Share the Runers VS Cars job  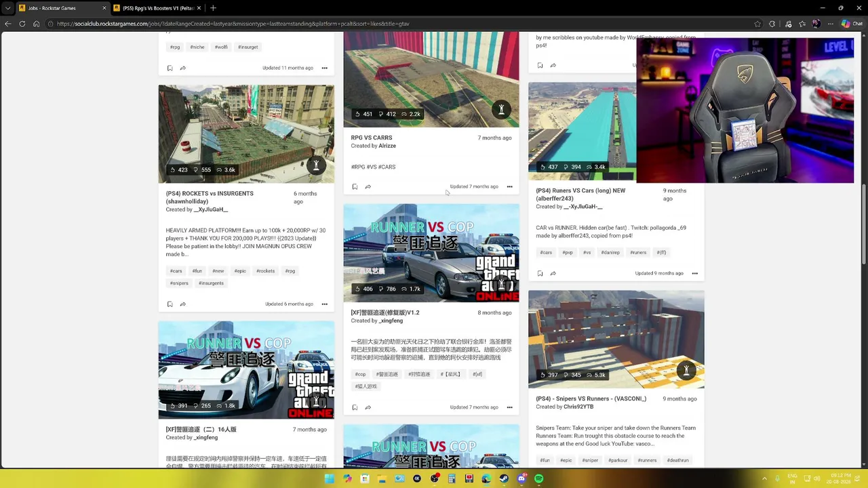click(x=553, y=274)
